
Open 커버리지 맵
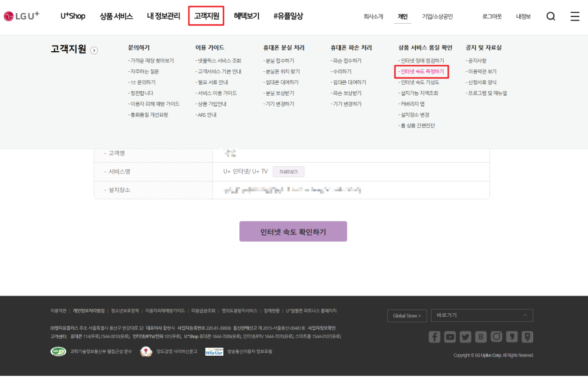[x=411, y=104]
